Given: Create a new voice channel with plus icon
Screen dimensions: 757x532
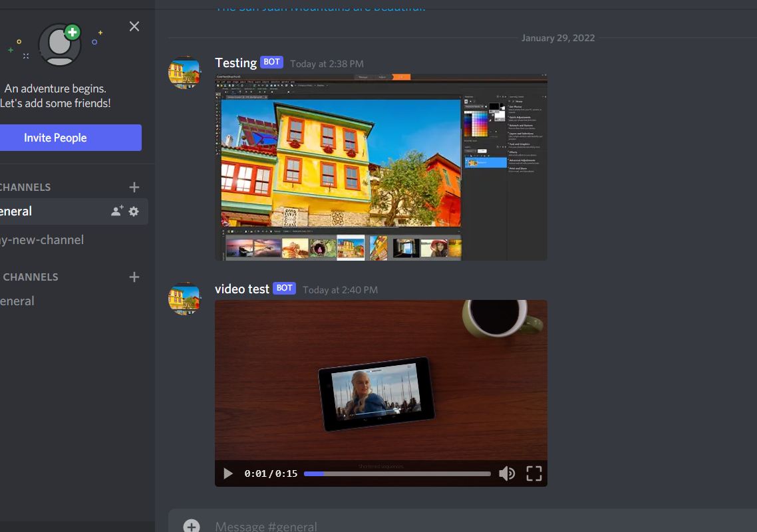Looking at the screenshot, I should tap(134, 277).
